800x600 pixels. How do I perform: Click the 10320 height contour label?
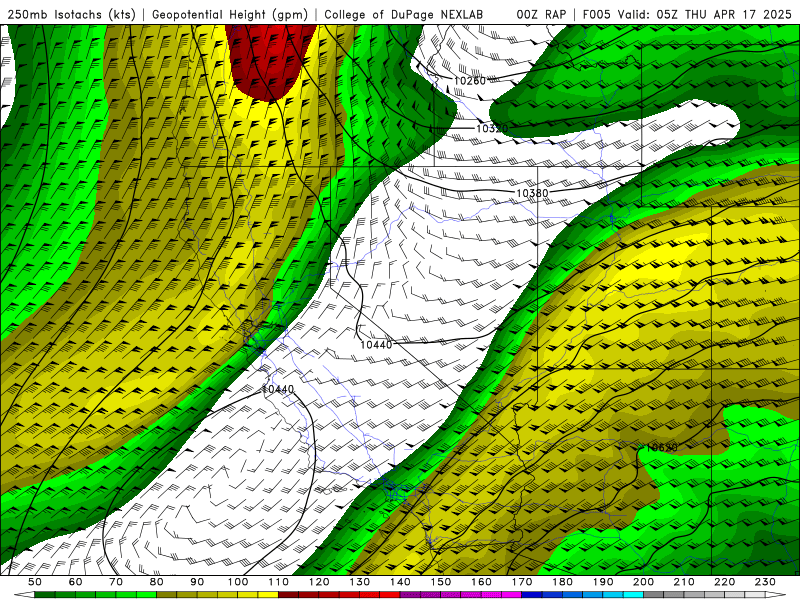click(492, 128)
